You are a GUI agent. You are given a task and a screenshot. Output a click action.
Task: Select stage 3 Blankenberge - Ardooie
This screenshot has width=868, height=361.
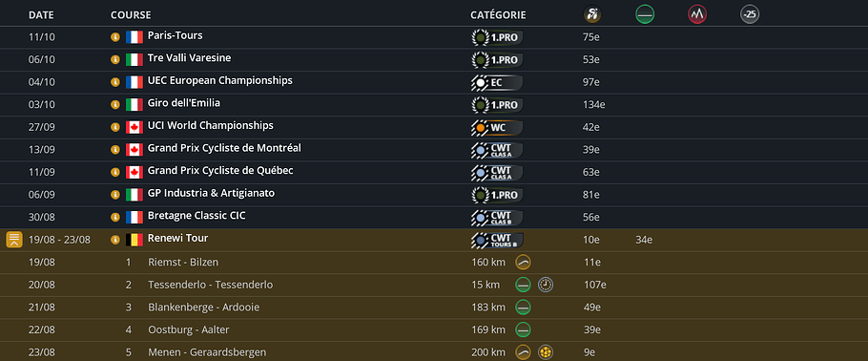point(204,308)
